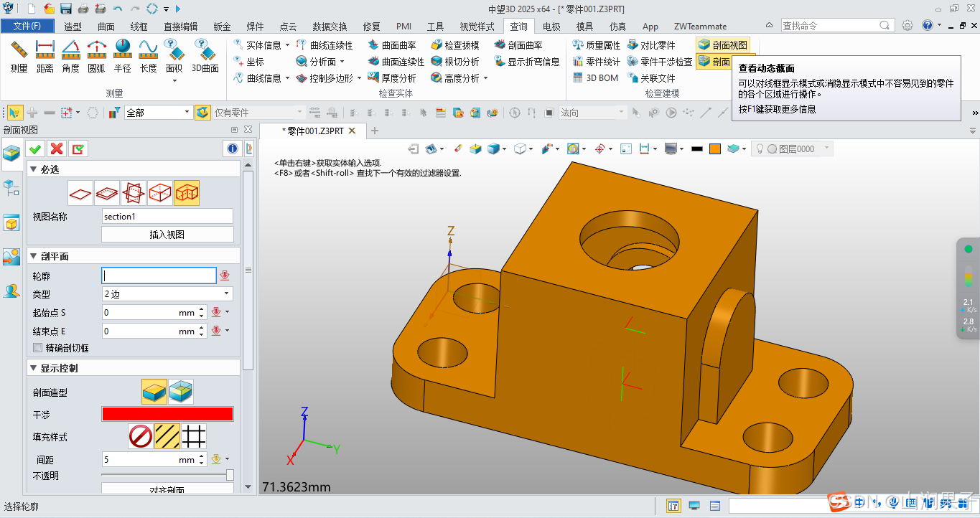Select the 圆弧 (Arc) measurement tool
This screenshot has width=980, height=518.
pos(96,57)
